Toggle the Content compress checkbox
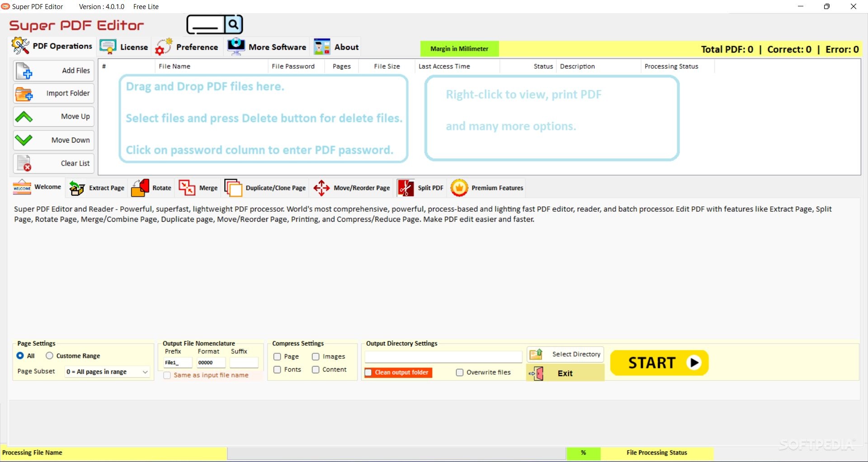The width and height of the screenshot is (868, 462). pos(316,370)
